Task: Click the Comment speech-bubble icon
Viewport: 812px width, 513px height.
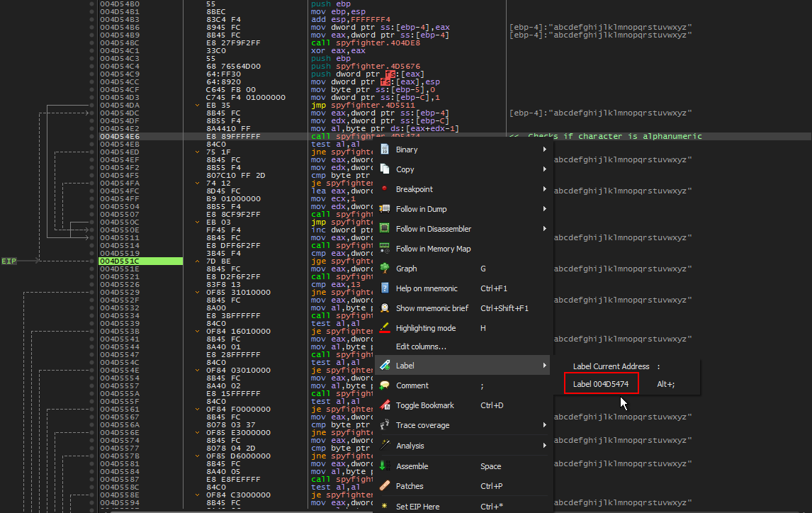Action: pyautogui.click(x=384, y=385)
